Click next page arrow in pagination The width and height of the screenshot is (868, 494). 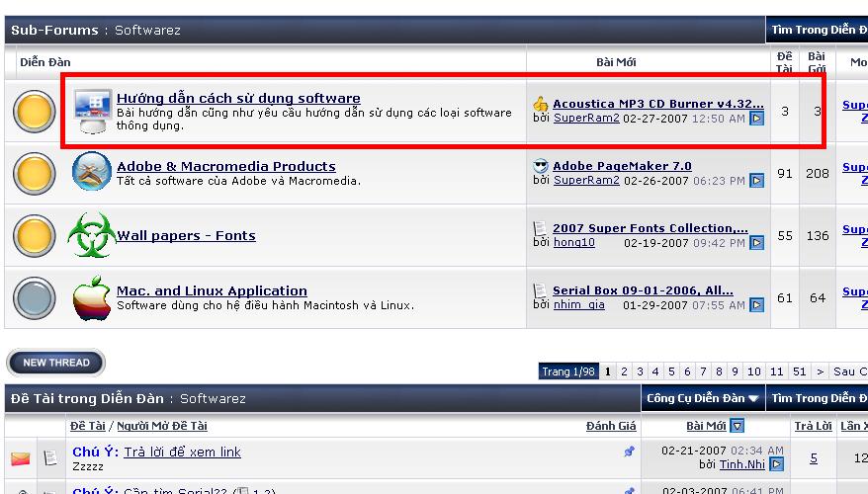click(820, 371)
